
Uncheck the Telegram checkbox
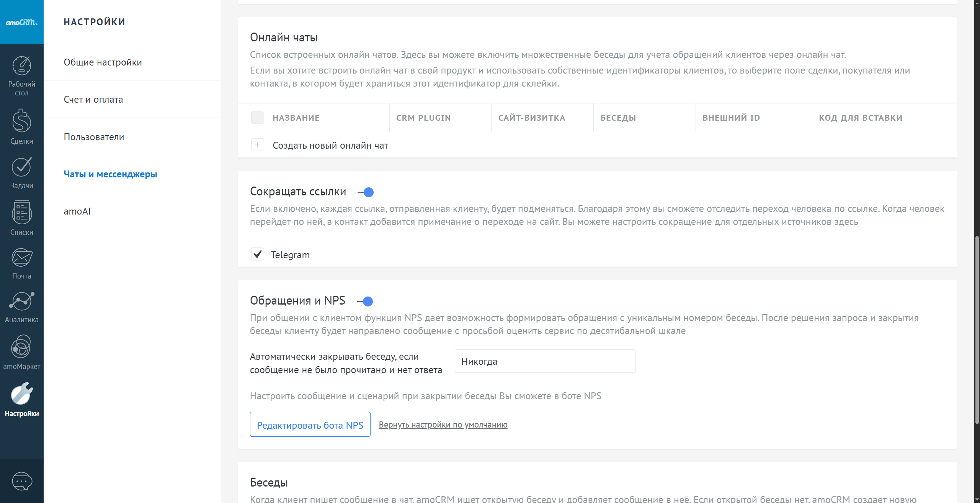coord(258,254)
